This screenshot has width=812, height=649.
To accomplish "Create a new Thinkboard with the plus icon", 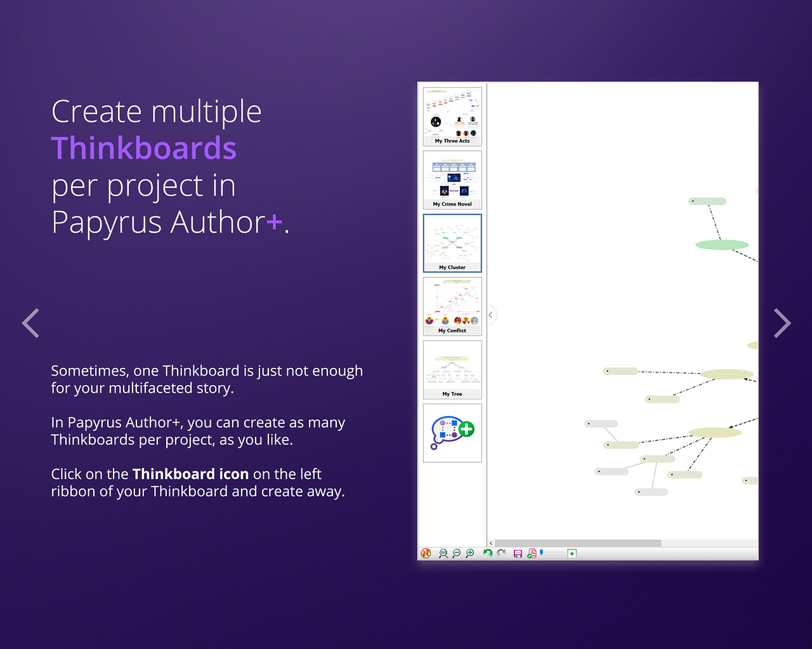I will coord(452,433).
